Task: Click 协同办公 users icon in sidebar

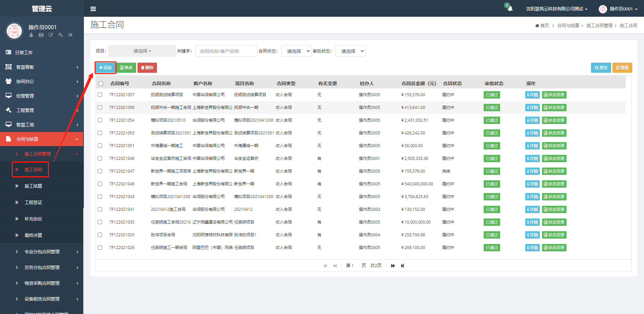Action: pyautogui.click(x=8, y=81)
